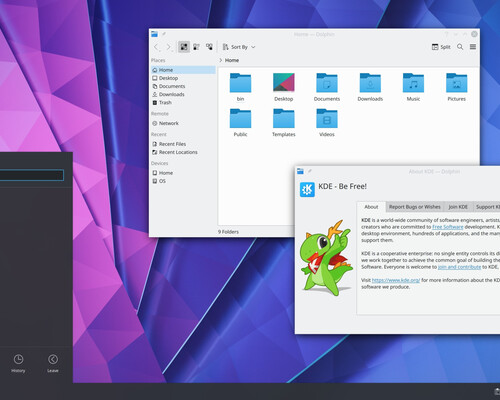500x400 pixels.
Task: Open Dolphin's hamburger control menu
Action: coord(473,47)
